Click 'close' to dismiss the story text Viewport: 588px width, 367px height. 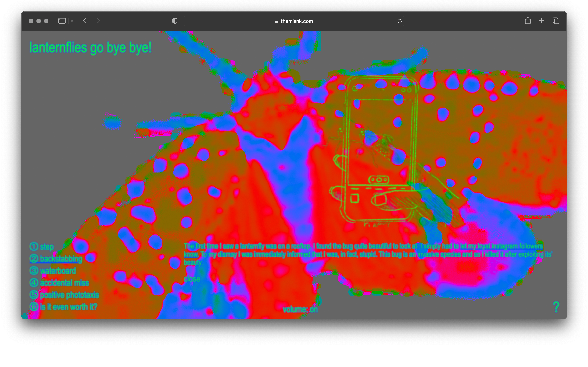(192, 279)
